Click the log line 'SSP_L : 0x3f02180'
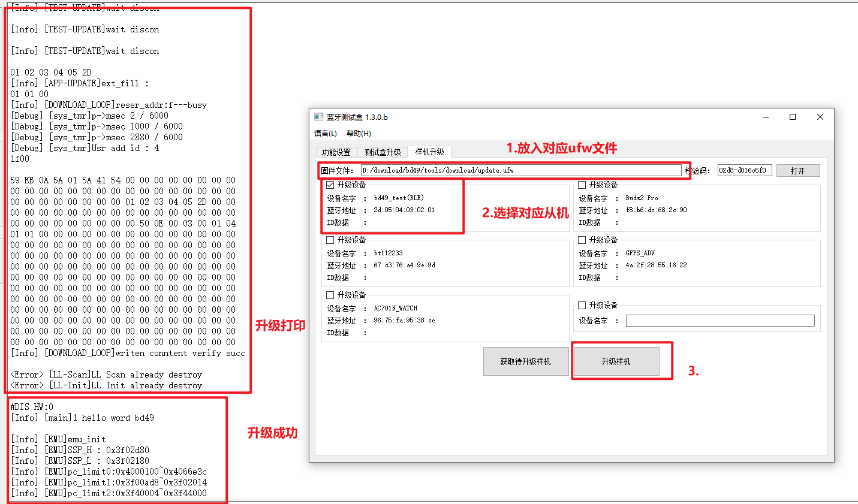The width and height of the screenshot is (858, 504). [x=80, y=461]
